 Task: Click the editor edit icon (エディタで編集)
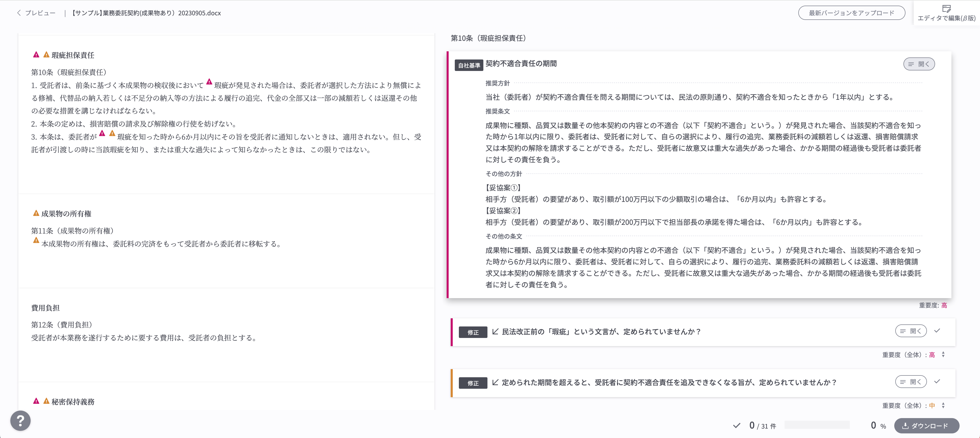pyautogui.click(x=946, y=9)
